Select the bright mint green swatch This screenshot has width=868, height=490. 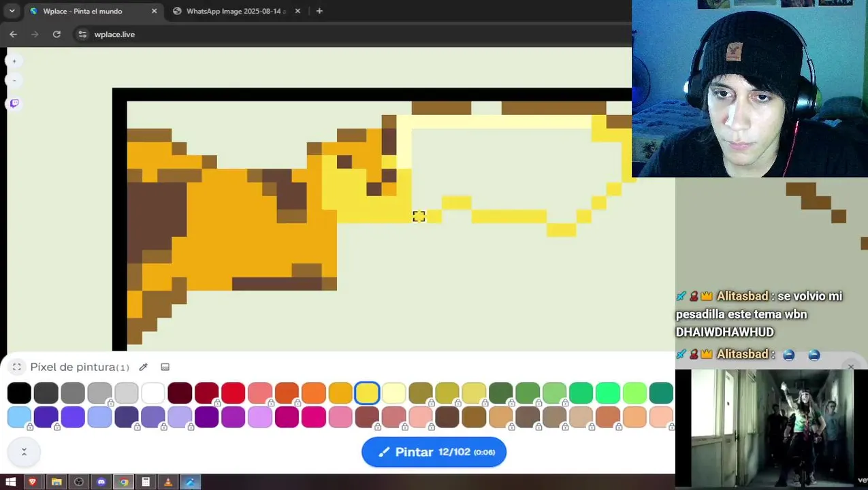click(608, 393)
